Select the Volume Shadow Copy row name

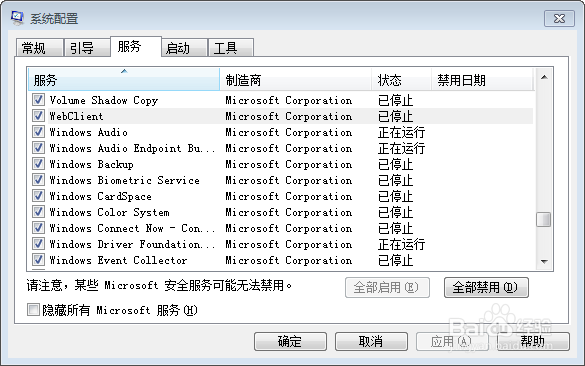point(104,100)
